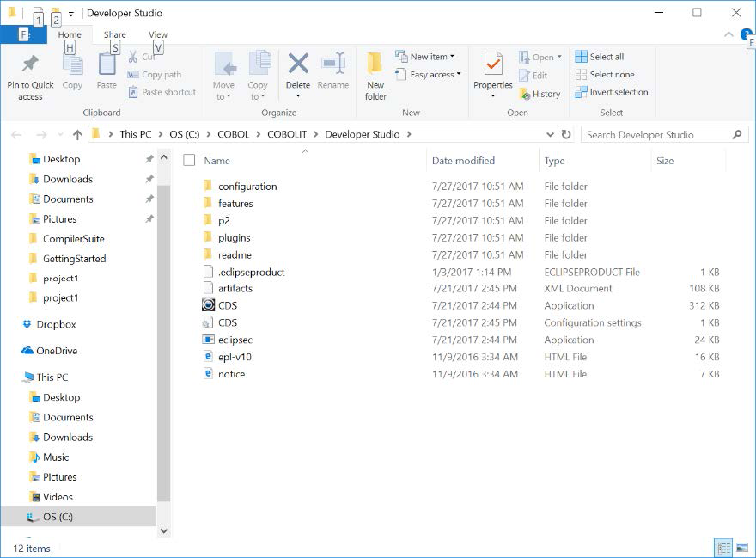The image size is (756, 558).
Task: Create a New folder from the ribbon
Action: tap(375, 65)
